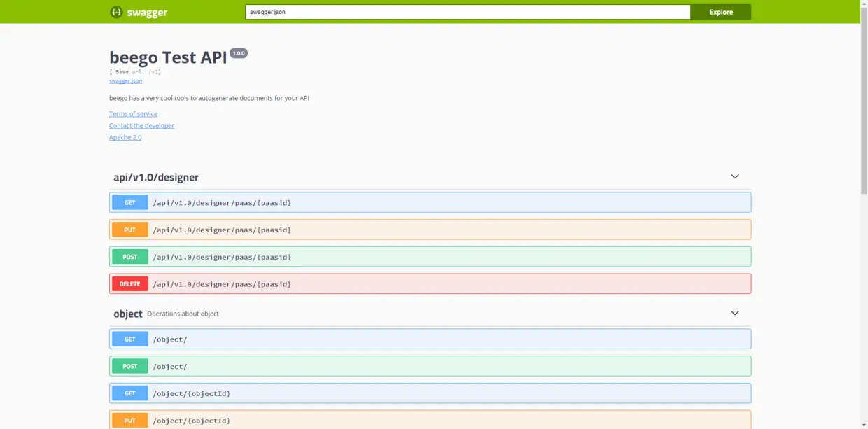Screen dimensions: 868x429
Task: Click the beego Test API title
Action: (168, 57)
